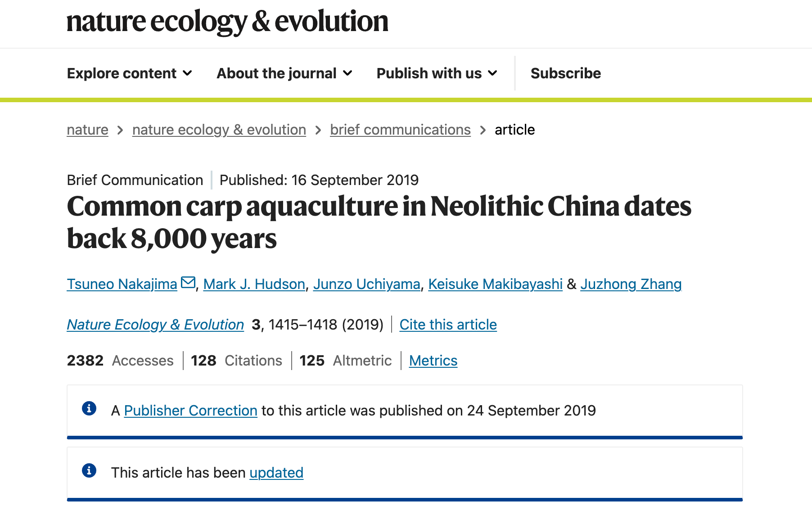
Task: Open author Mark J. Hudson link
Action: (254, 284)
